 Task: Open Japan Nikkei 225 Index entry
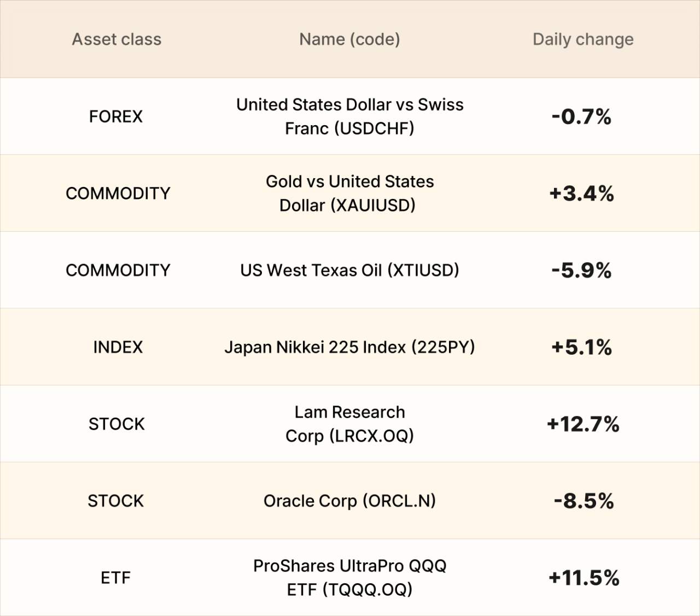coord(349,348)
